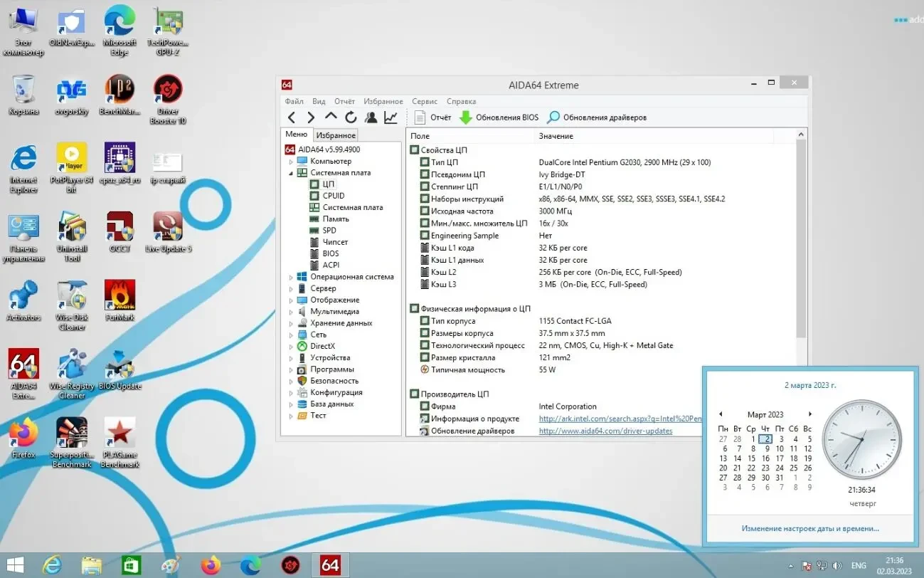The image size is (924, 578).
Task: Click the next month arrow in calendar
Action: (810, 414)
